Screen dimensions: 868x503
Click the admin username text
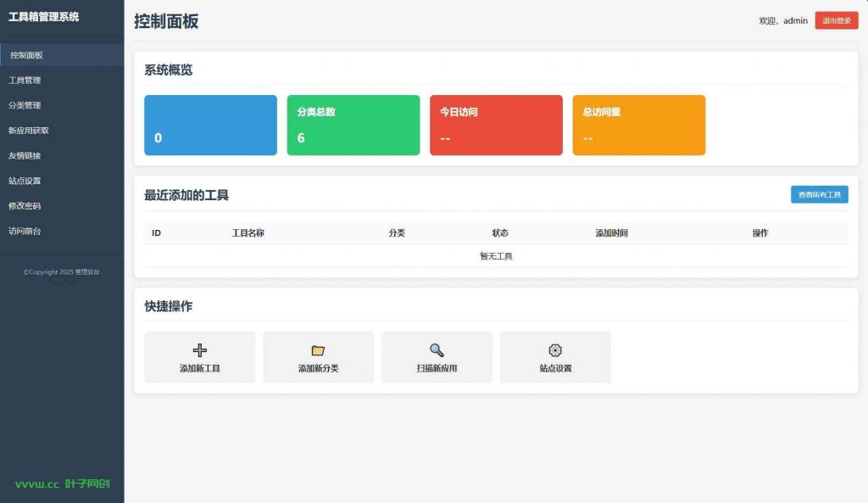pyautogui.click(x=795, y=20)
